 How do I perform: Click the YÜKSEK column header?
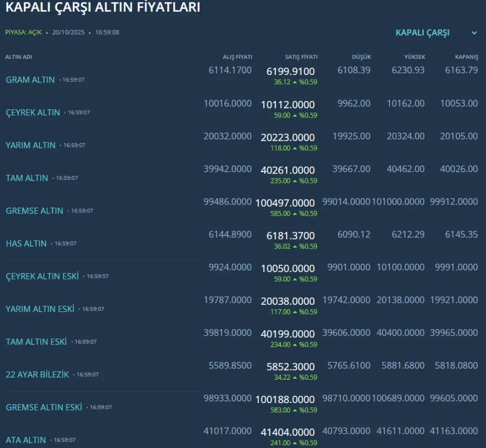click(415, 57)
